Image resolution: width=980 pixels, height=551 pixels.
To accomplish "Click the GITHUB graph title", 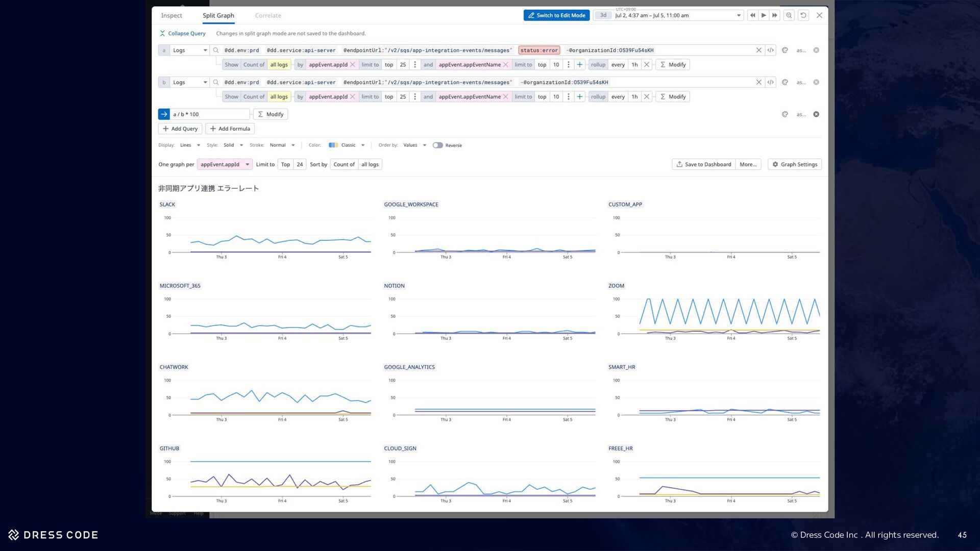I will (x=169, y=449).
